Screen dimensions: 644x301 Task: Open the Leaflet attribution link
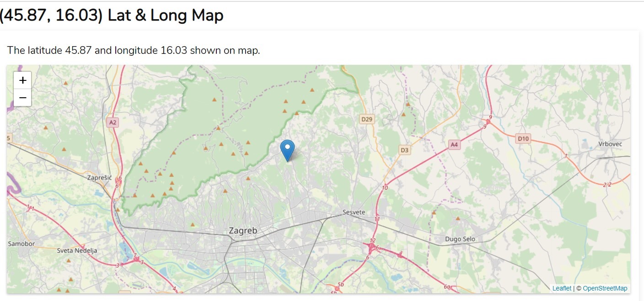[562, 288]
